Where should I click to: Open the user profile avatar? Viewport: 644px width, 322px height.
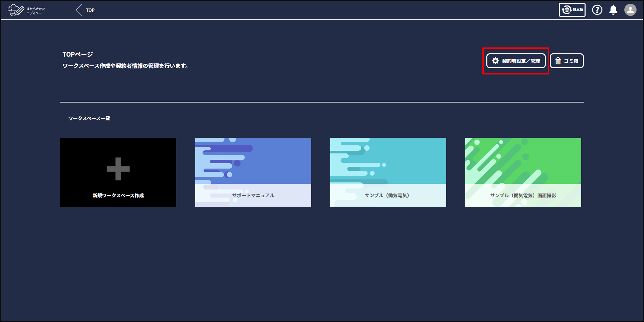pos(630,10)
